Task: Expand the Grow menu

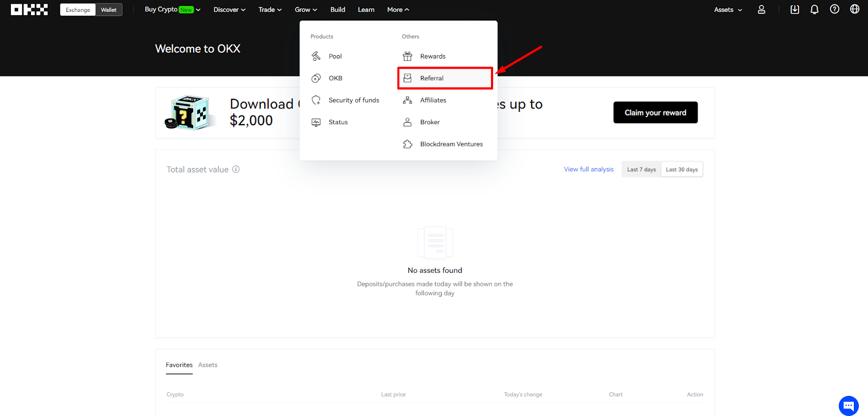Action: coord(306,10)
